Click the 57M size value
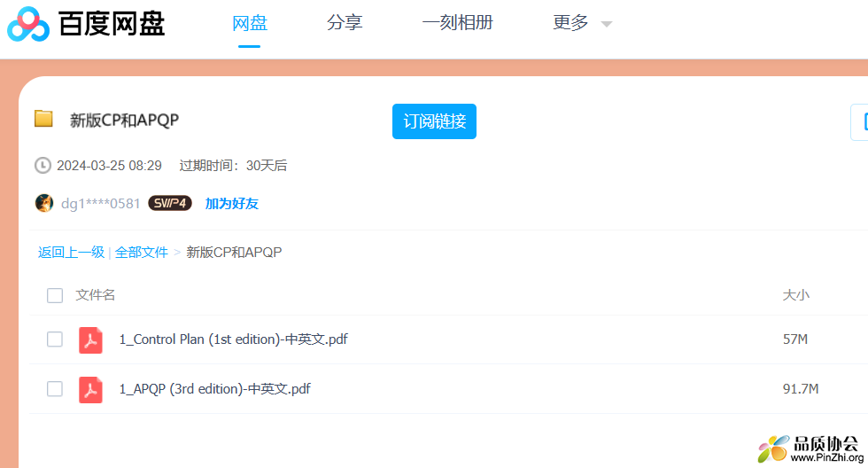 795,339
